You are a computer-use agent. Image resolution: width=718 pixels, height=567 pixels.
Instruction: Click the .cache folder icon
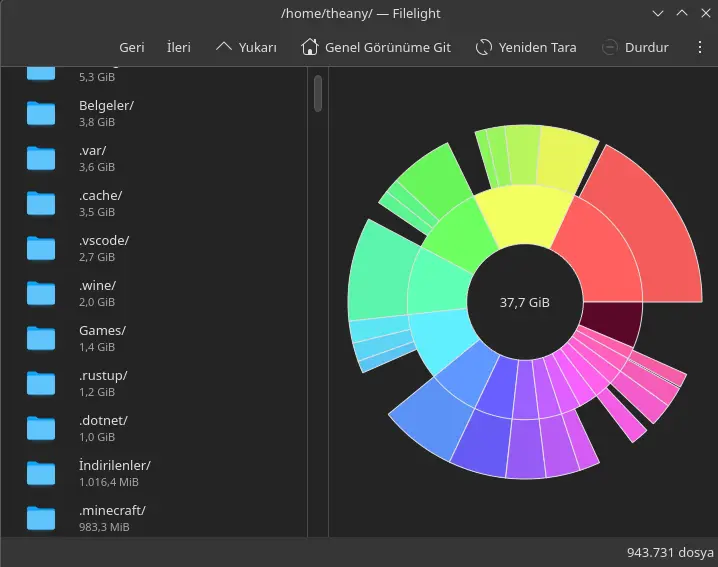point(41,203)
